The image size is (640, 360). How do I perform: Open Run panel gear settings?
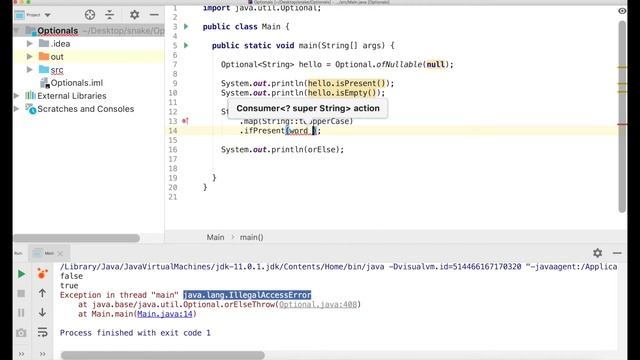click(x=598, y=253)
